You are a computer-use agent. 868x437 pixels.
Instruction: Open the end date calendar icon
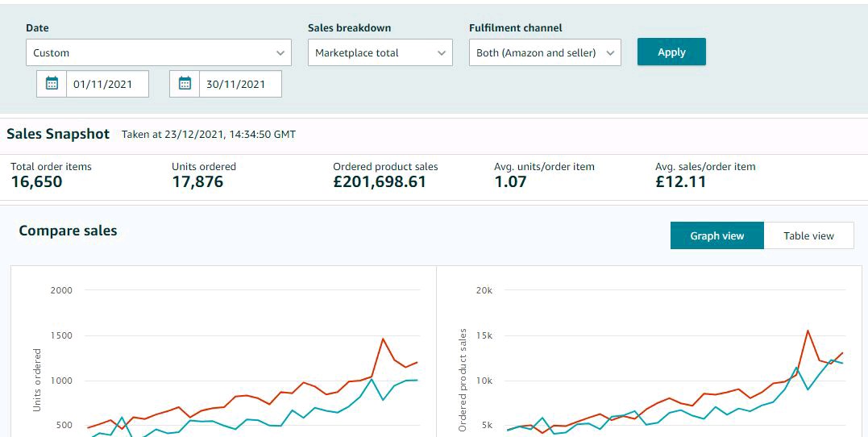click(x=185, y=84)
